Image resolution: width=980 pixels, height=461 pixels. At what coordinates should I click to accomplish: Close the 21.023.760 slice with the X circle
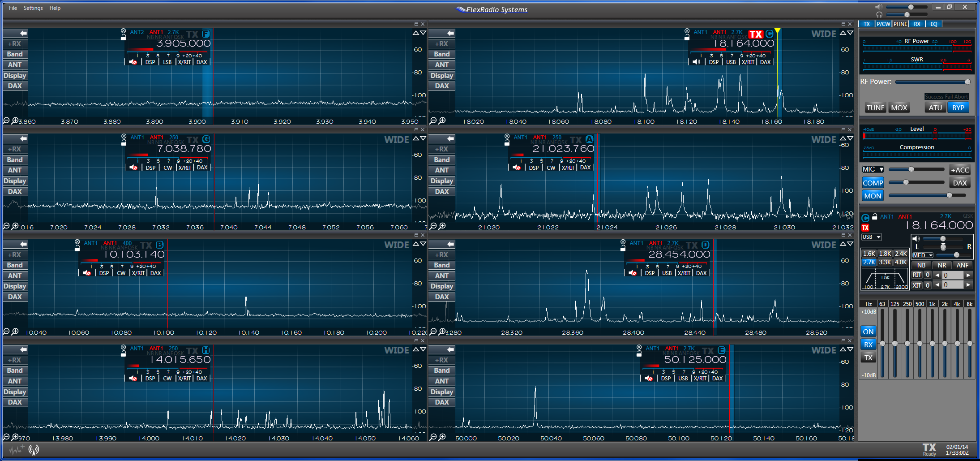tap(507, 137)
